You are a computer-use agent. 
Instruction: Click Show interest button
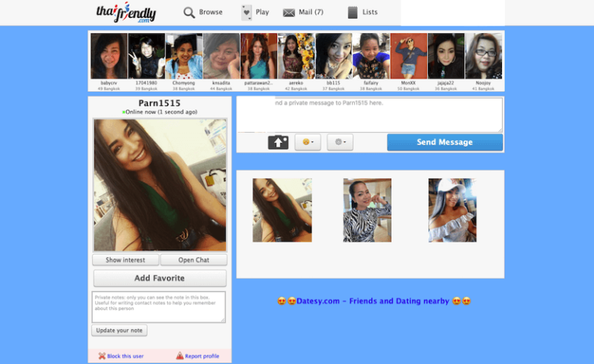click(125, 260)
